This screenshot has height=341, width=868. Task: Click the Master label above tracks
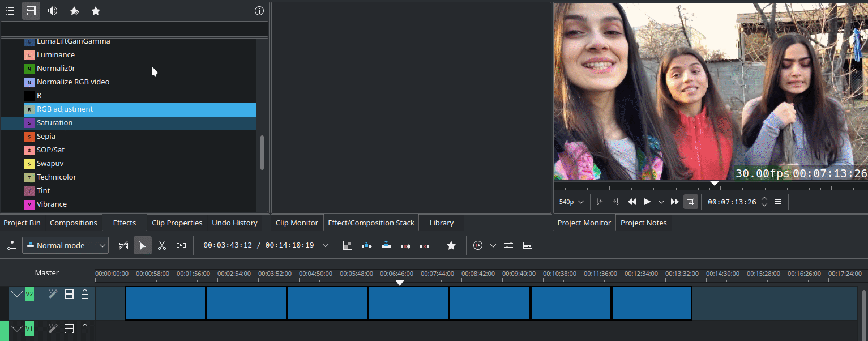47,273
